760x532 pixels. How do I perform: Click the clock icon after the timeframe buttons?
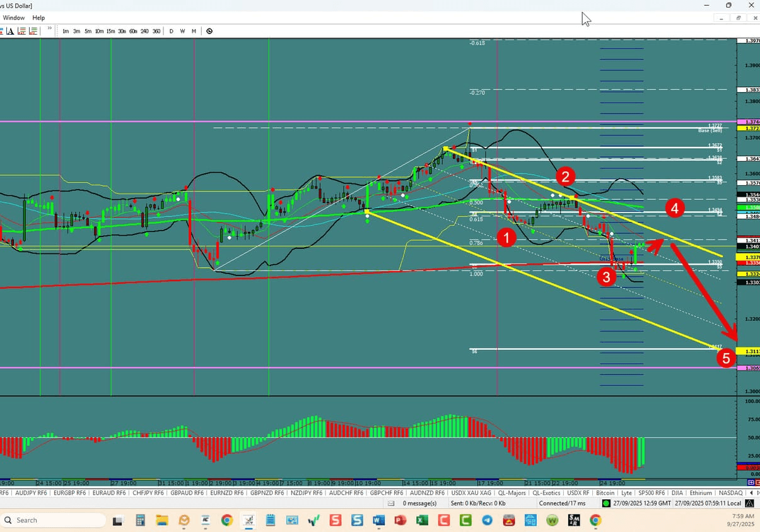click(209, 30)
